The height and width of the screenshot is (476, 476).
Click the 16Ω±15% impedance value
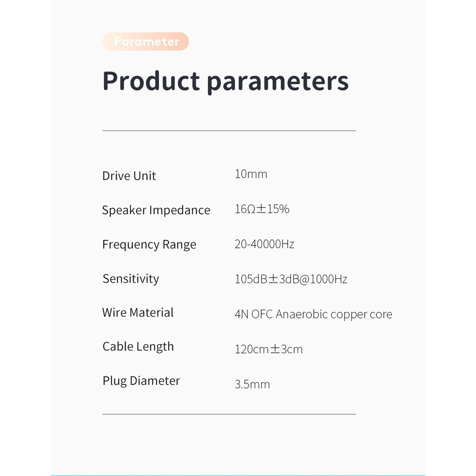click(x=262, y=209)
